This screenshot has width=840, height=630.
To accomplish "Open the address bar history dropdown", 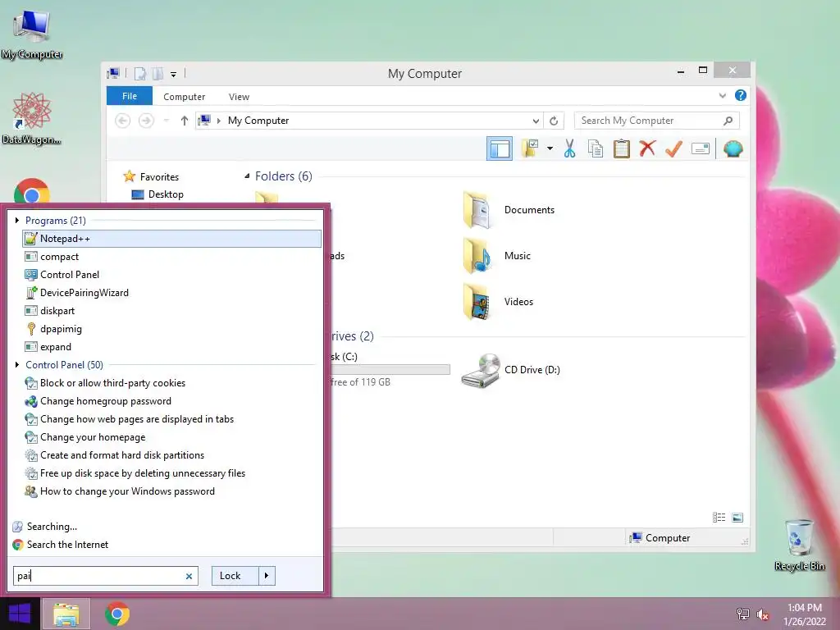I will 535,121.
